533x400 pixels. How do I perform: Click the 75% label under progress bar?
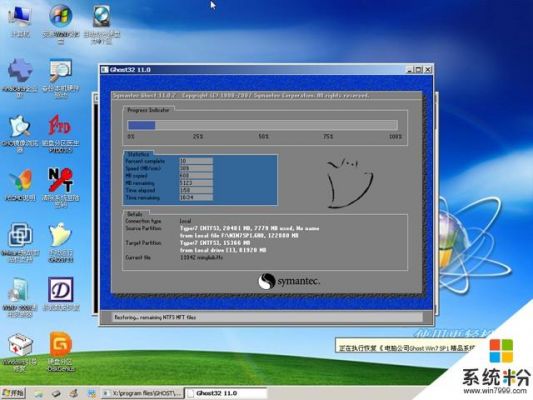pyautogui.click(x=328, y=136)
